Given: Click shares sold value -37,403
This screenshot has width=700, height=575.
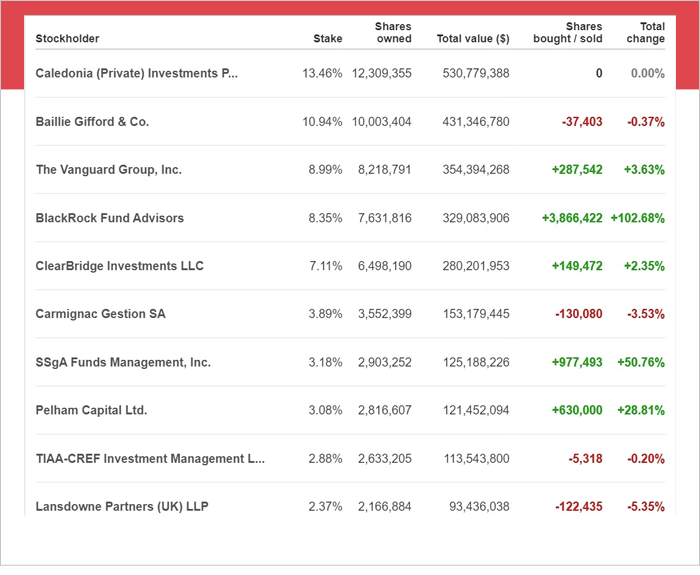Looking at the screenshot, I should click(x=582, y=122).
